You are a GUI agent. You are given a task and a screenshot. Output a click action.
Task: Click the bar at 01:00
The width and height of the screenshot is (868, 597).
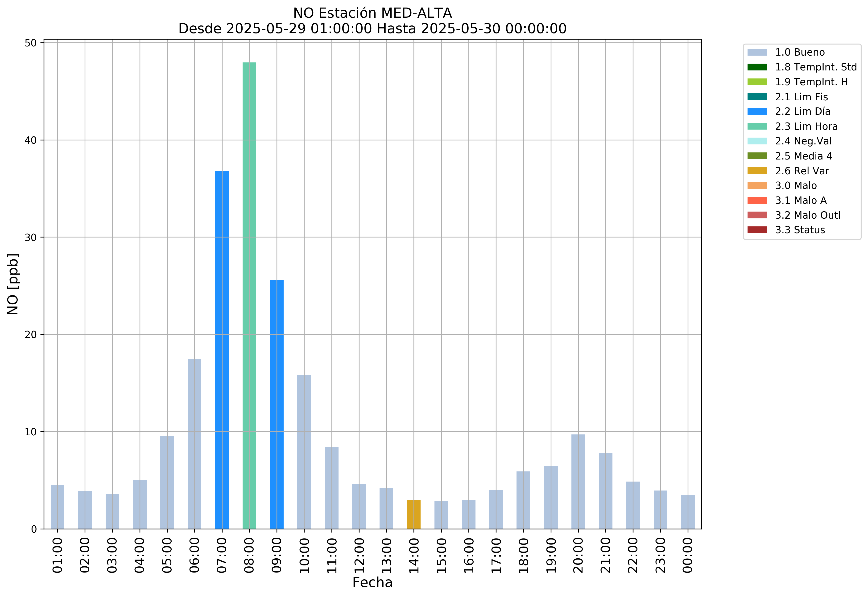pyautogui.click(x=57, y=507)
